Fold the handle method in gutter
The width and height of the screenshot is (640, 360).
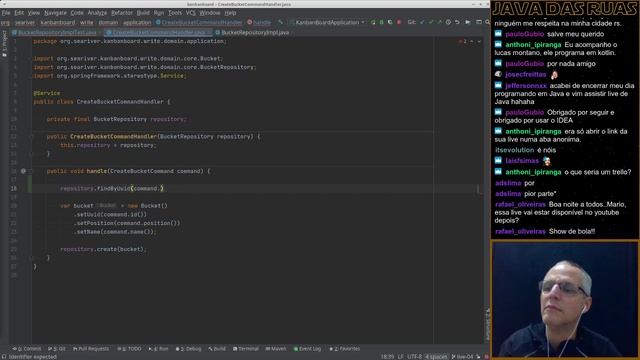[x=31, y=171]
